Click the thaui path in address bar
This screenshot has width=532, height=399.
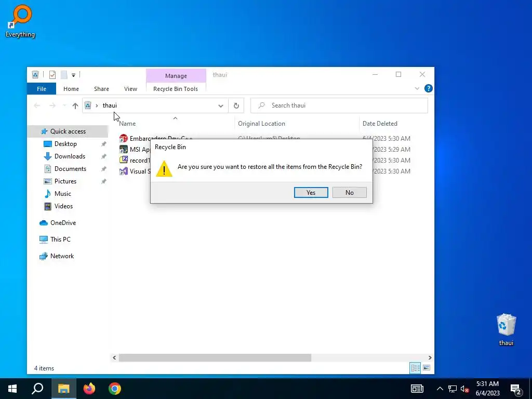pyautogui.click(x=110, y=105)
